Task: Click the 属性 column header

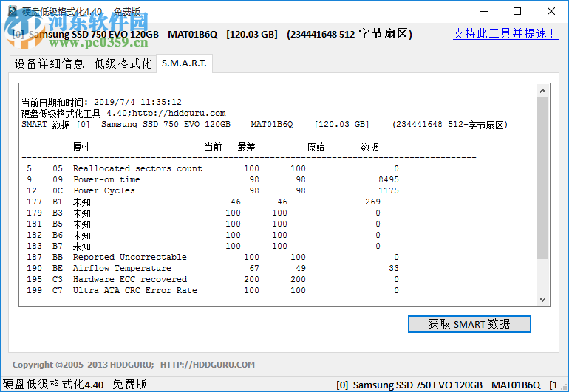Action: (x=81, y=147)
